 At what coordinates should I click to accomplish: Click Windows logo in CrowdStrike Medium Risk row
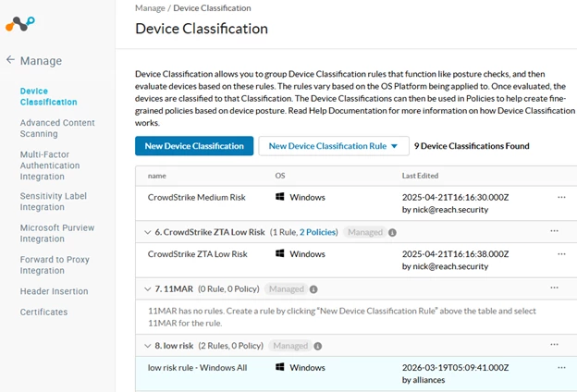pos(280,197)
